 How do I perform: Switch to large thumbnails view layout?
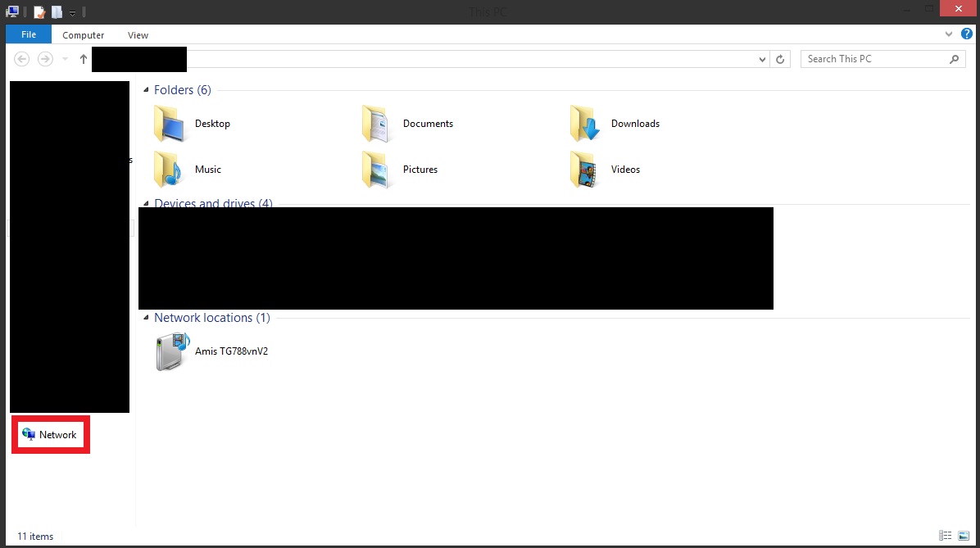pos(964,536)
